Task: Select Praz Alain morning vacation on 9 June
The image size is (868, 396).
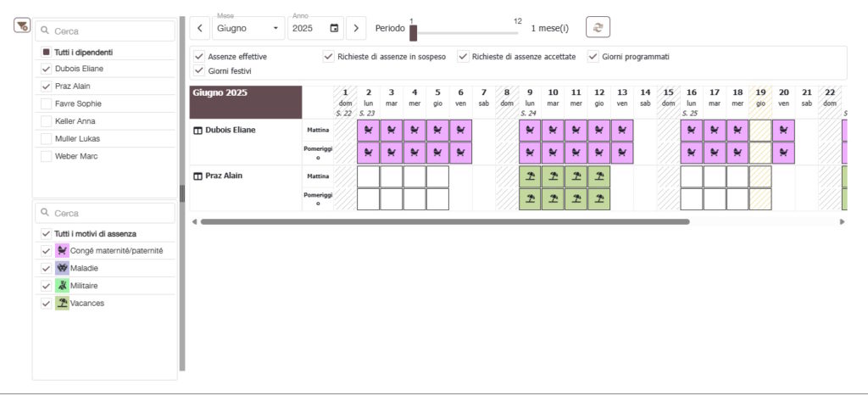Action: [x=530, y=176]
